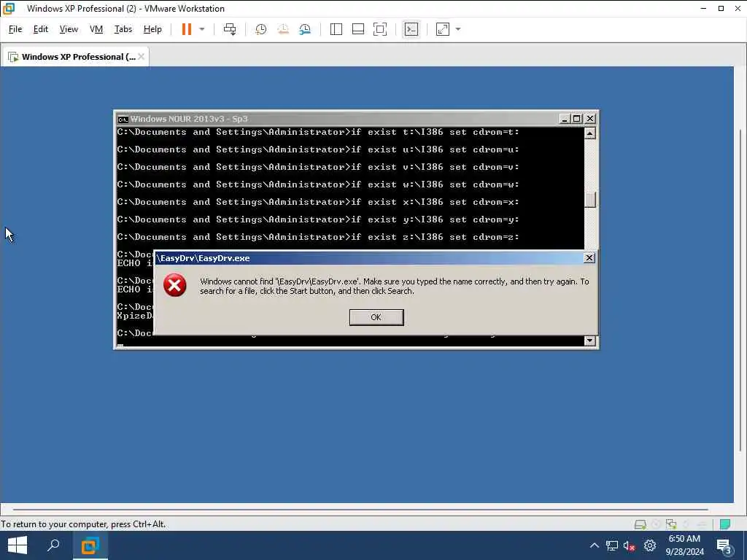Open Windows search from the taskbar
The height and width of the screenshot is (560, 747).
[53, 545]
